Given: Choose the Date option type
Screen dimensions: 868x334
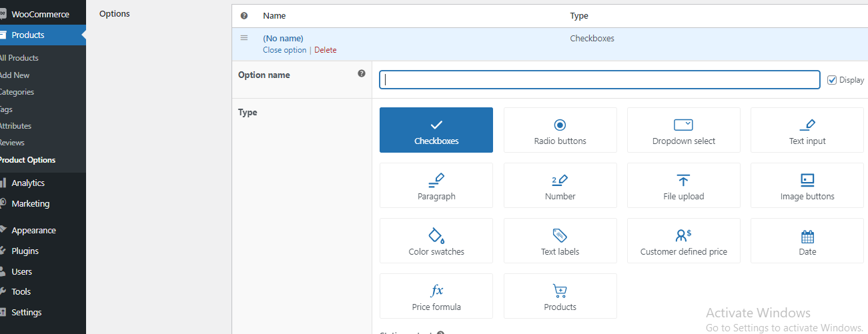Looking at the screenshot, I should click(807, 241).
